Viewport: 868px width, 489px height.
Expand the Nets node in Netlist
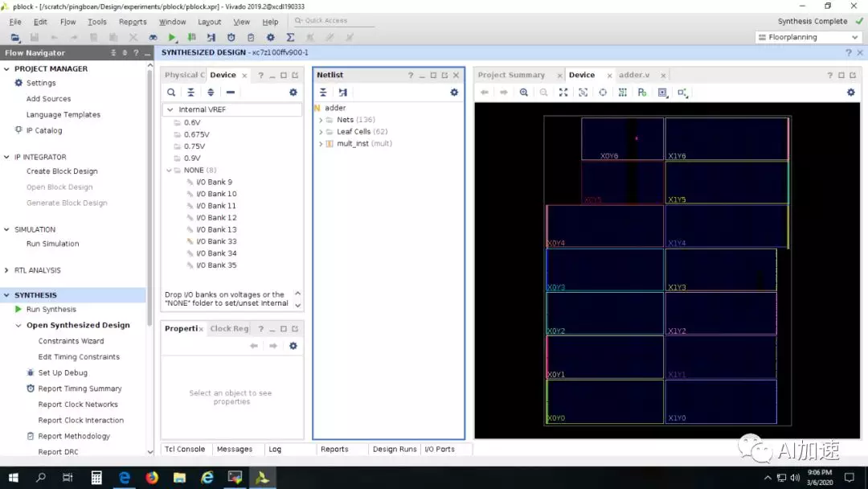click(x=321, y=120)
